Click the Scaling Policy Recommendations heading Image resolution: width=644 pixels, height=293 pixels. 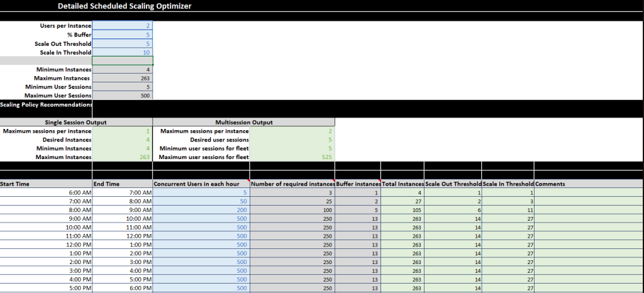coord(46,104)
